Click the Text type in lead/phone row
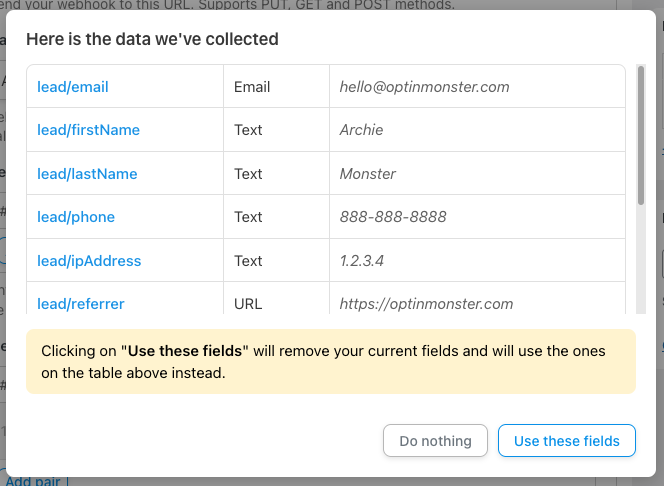 tap(248, 217)
